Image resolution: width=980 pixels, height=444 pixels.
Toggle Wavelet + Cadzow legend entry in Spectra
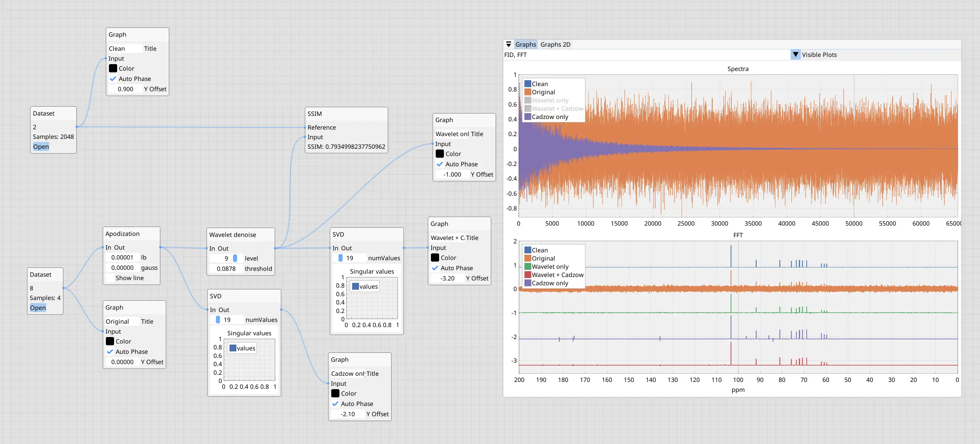(x=554, y=109)
